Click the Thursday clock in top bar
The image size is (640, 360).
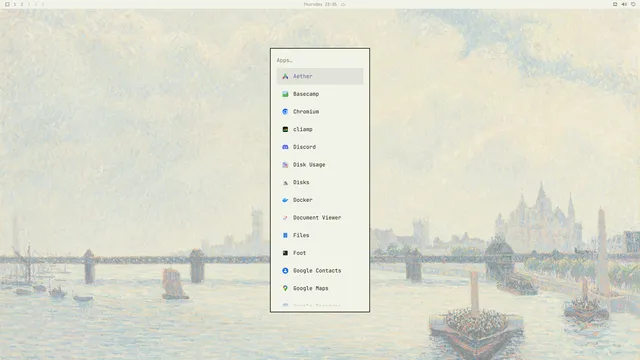click(x=320, y=4)
